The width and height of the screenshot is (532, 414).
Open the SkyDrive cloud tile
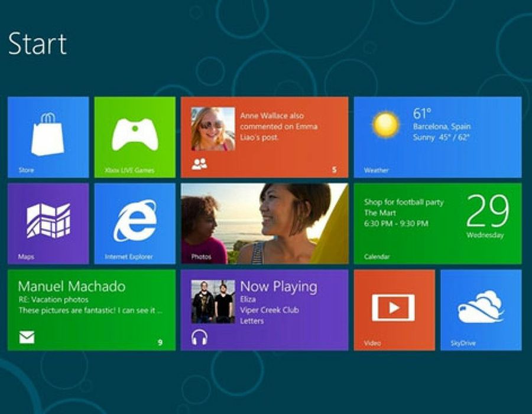click(481, 308)
